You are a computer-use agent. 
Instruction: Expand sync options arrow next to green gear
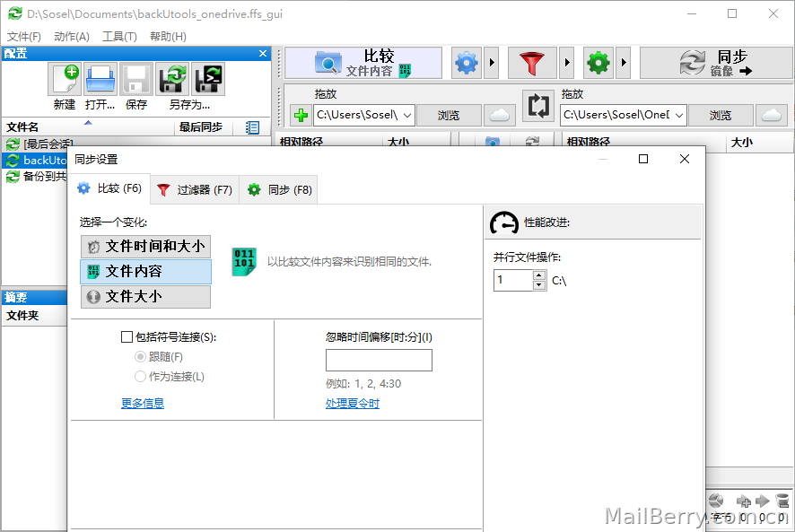point(623,63)
